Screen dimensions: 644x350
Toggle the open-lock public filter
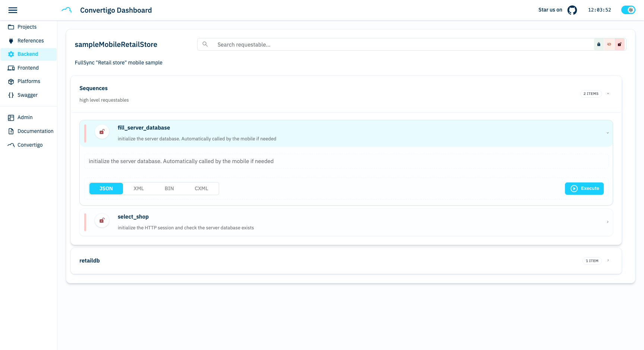point(619,44)
